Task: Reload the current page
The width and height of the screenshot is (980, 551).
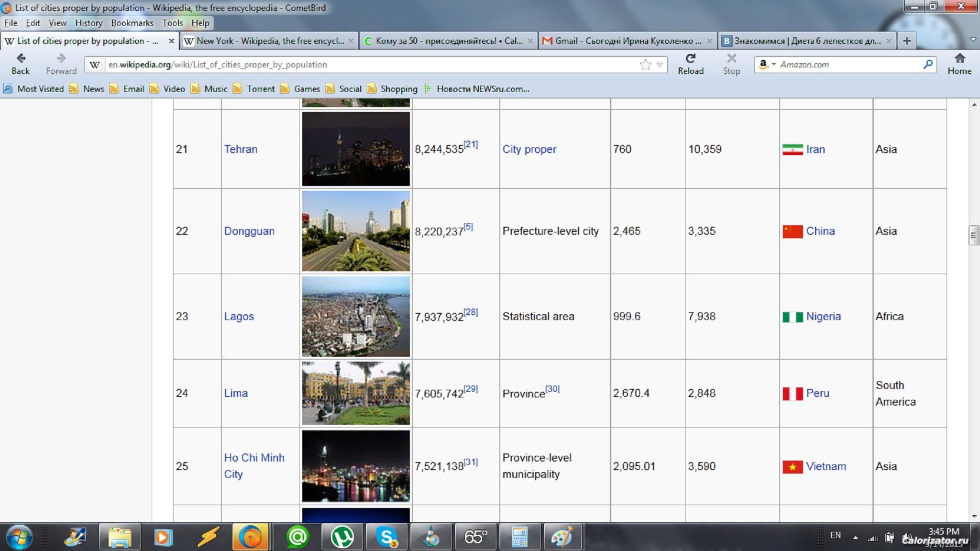Action: (x=691, y=64)
